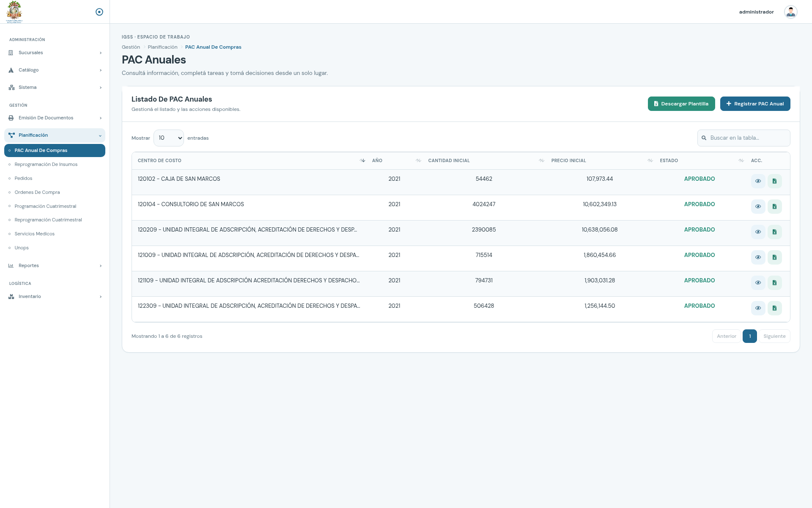Sort by Precio Inicial column
The width and height of the screenshot is (812, 508).
point(600,160)
